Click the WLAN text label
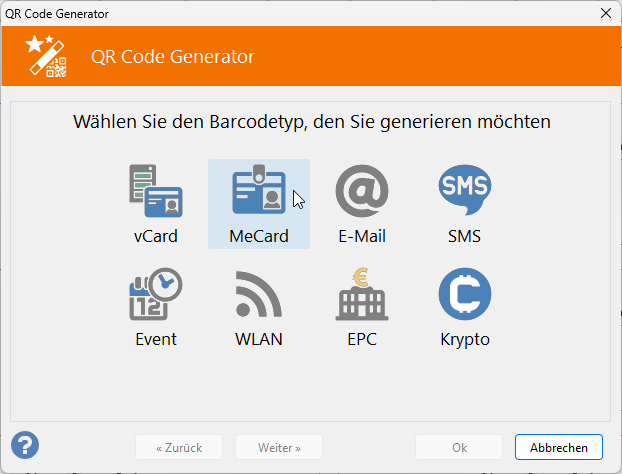The height and width of the screenshot is (474, 622). click(259, 340)
